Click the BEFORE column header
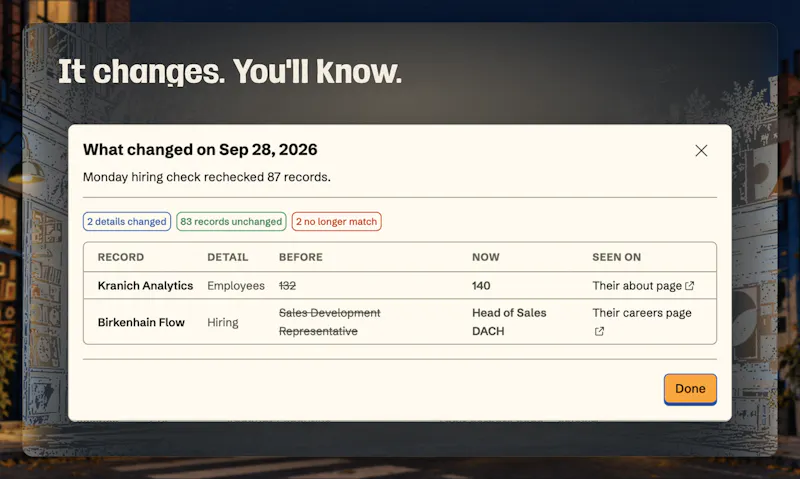This screenshot has height=479, width=800. [301, 257]
